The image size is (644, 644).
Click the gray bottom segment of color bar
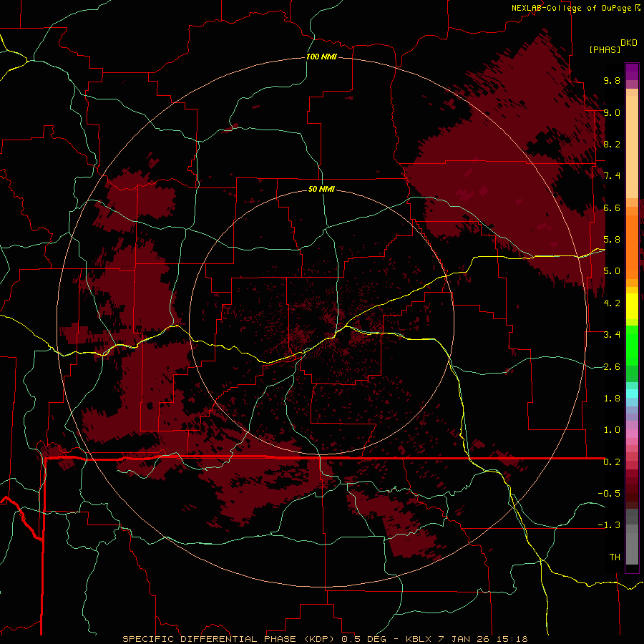[632, 538]
